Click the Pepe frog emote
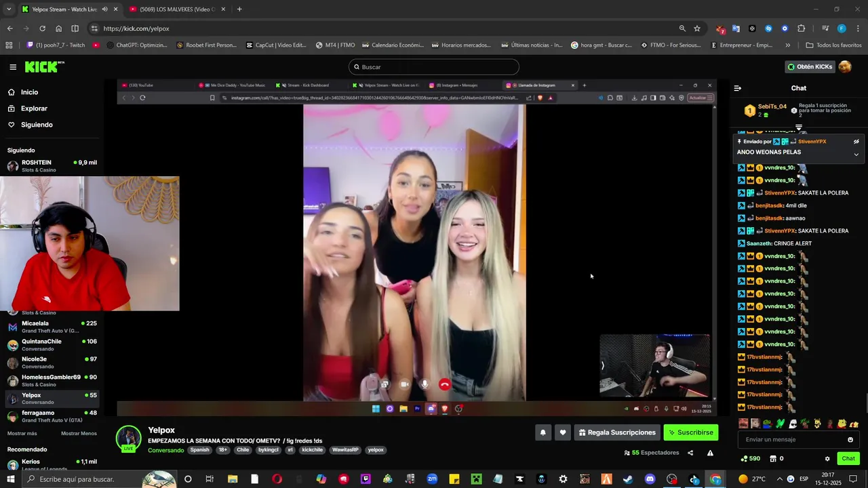The image size is (868, 488). (767, 424)
